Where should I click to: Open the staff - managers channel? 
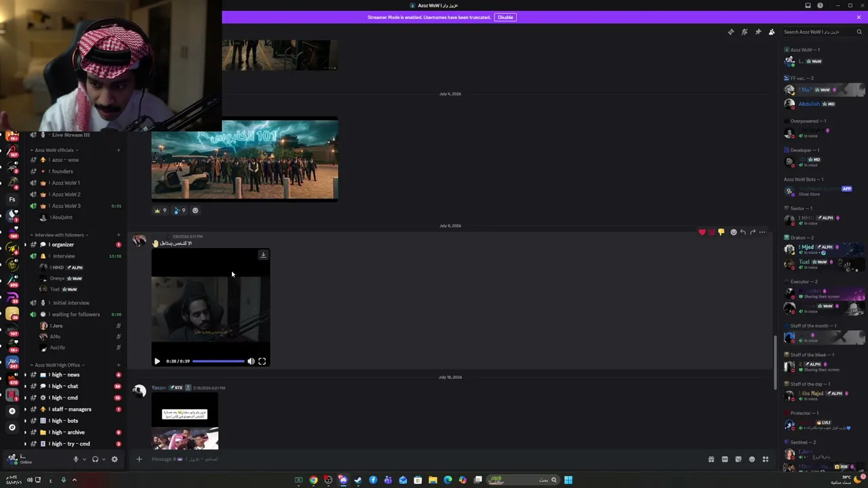[x=75, y=409]
